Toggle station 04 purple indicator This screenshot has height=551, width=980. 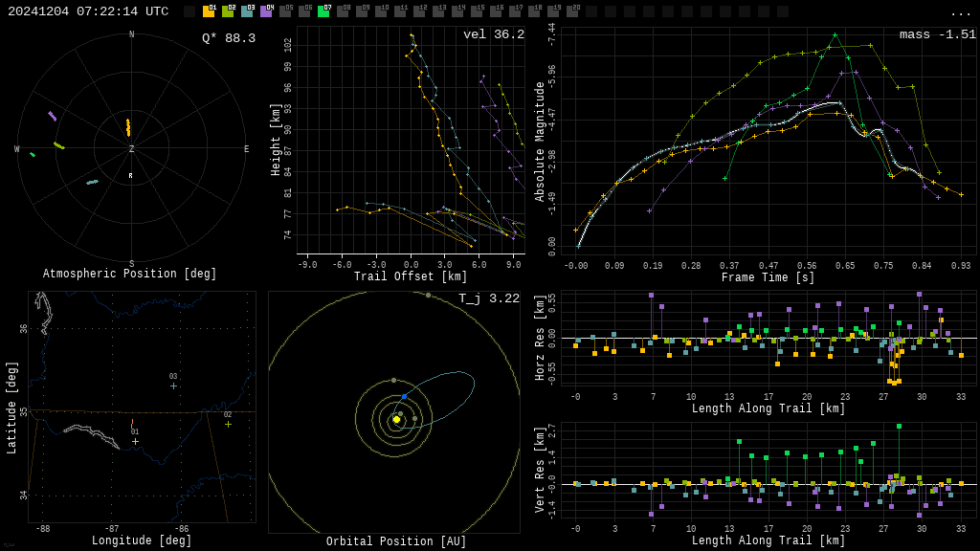[x=266, y=11]
